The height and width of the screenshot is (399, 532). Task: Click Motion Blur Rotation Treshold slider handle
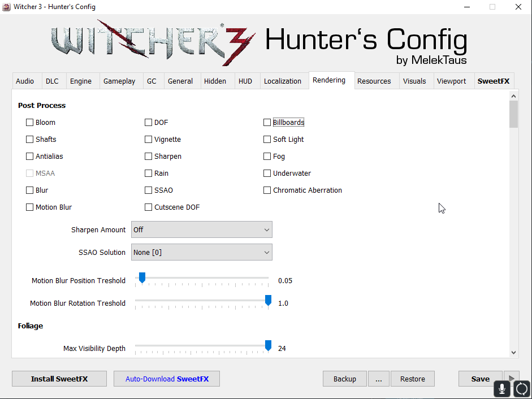coord(268,300)
